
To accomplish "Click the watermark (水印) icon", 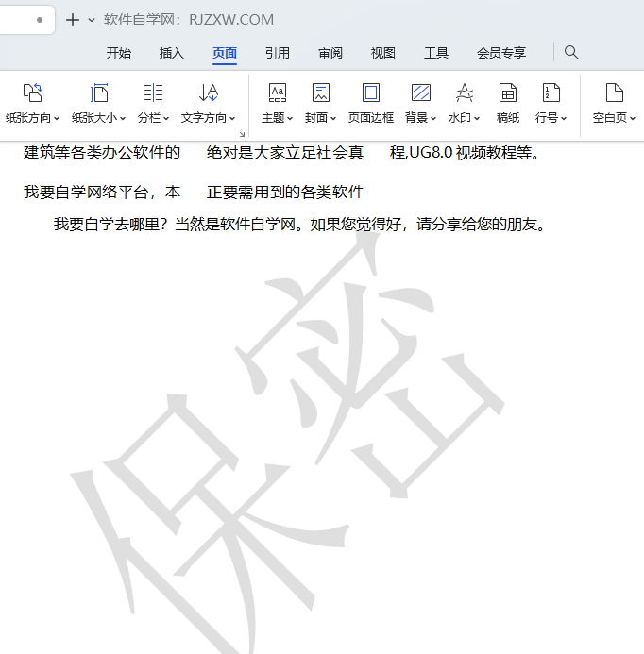I will [464, 92].
